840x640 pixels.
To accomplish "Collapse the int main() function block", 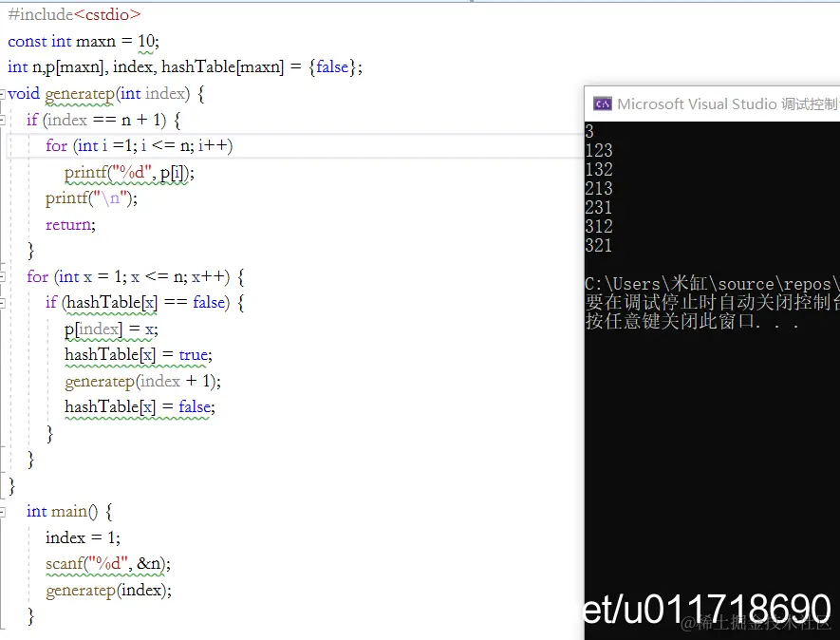I will (x=2, y=512).
